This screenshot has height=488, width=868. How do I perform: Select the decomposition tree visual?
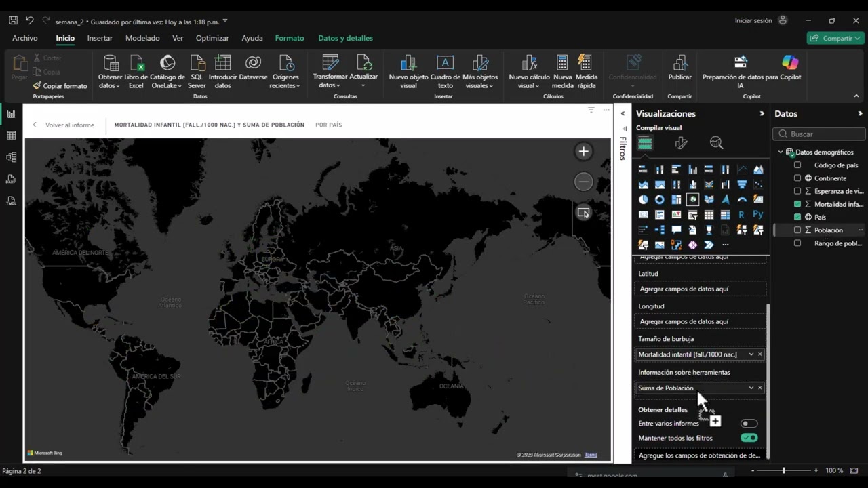tap(659, 230)
